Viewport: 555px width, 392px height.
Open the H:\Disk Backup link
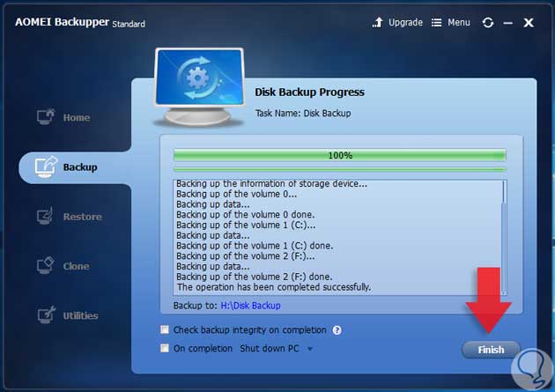[250, 306]
